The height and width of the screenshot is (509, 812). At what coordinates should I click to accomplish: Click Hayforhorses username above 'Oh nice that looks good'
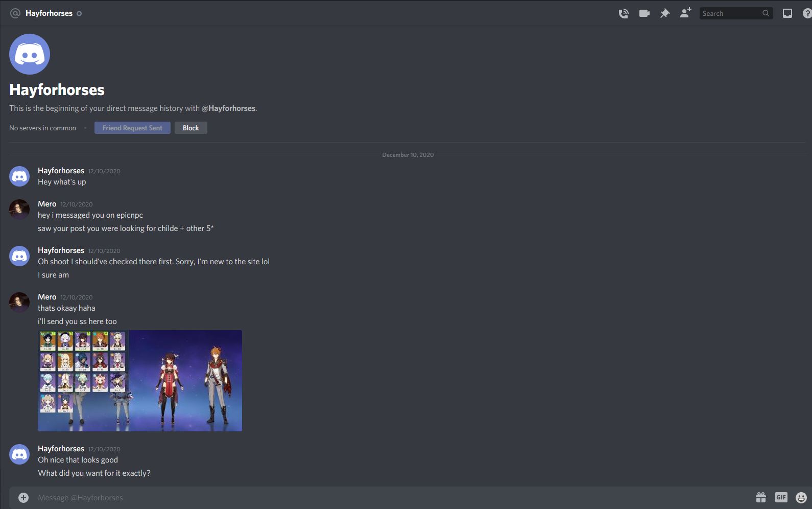(x=61, y=449)
